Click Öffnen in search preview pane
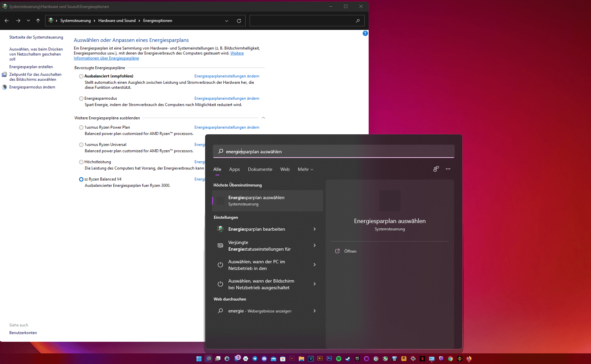Image resolution: width=591 pixels, height=364 pixels. point(350,251)
